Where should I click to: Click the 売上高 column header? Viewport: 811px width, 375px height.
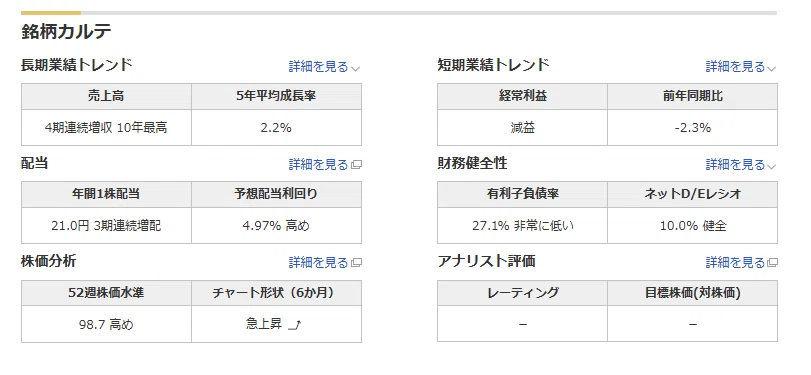(106, 96)
